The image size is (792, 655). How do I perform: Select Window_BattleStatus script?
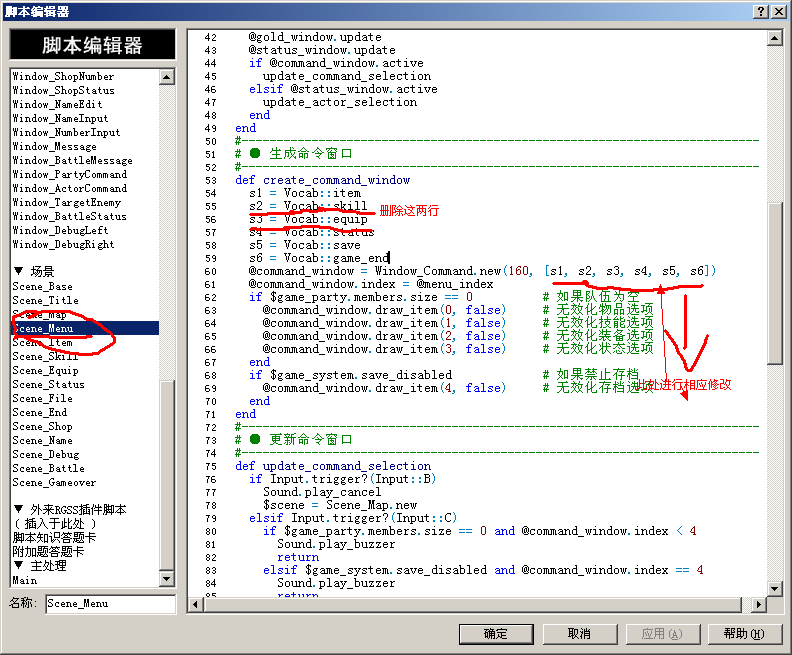(69, 217)
